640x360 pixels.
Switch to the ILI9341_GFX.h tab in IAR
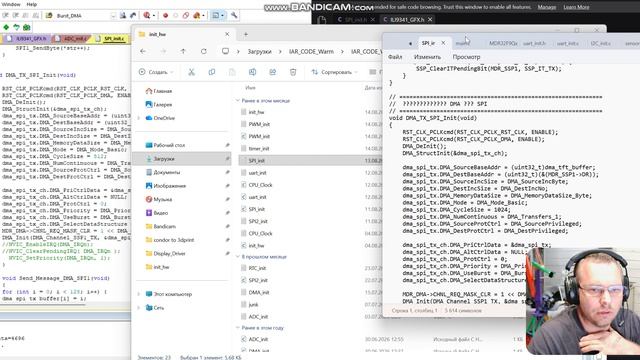[27, 39]
